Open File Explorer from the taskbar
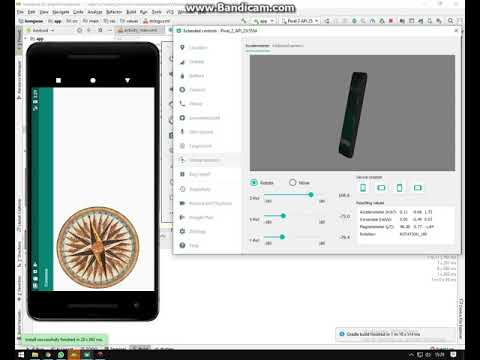Image resolution: width=480 pixels, height=360 pixels. (x=35, y=355)
